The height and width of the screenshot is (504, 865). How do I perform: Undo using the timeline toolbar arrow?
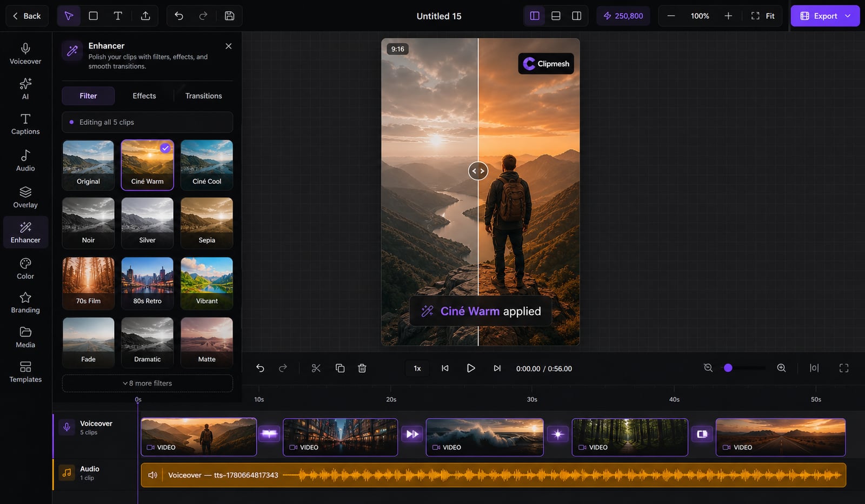click(x=260, y=368)
